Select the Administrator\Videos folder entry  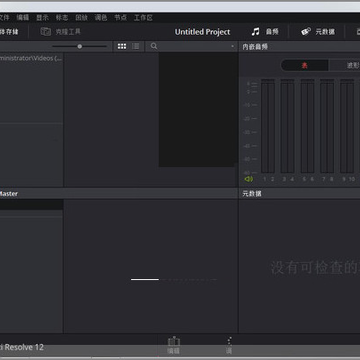[31, 58]
